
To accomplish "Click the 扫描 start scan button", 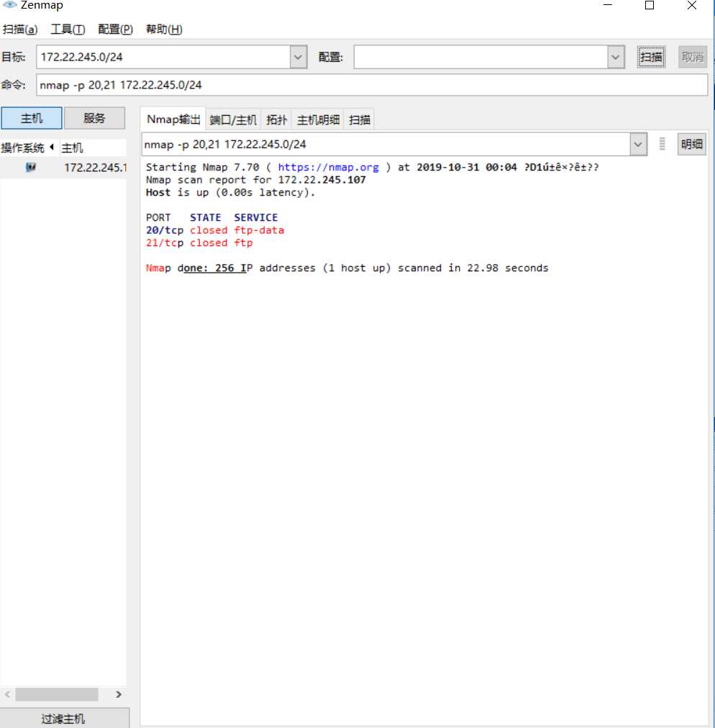I will point(651,57).
